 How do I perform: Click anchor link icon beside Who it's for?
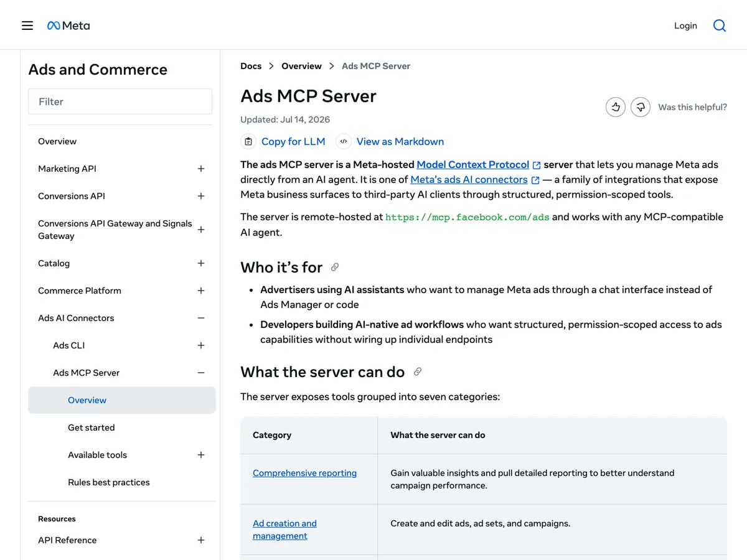point(335,267)
